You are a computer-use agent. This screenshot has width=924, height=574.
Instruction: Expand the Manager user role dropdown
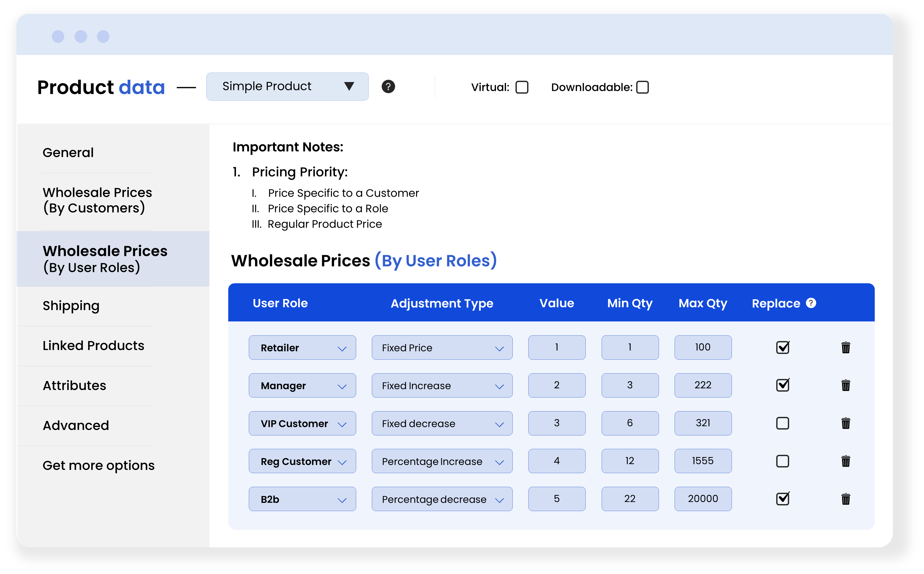(302, 385)
